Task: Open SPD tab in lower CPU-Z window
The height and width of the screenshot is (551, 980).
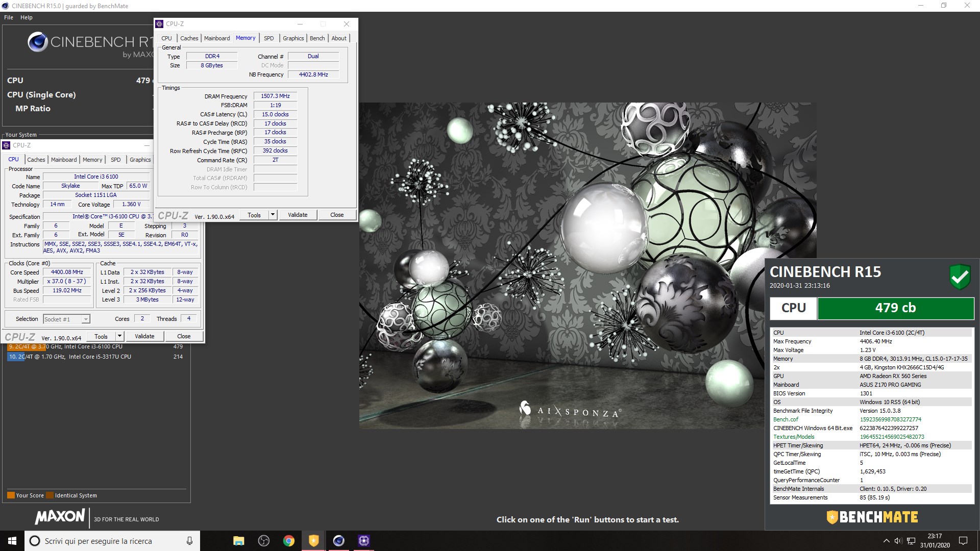Action: pos(116,160)
